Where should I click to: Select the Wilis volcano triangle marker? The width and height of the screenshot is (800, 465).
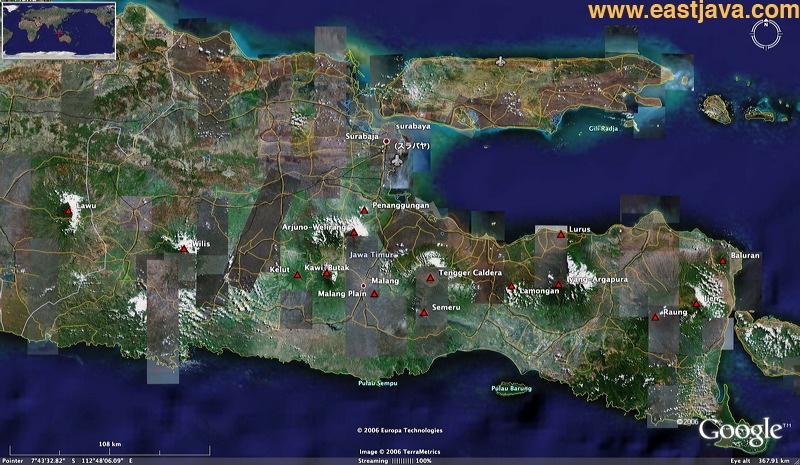point(184,248)
